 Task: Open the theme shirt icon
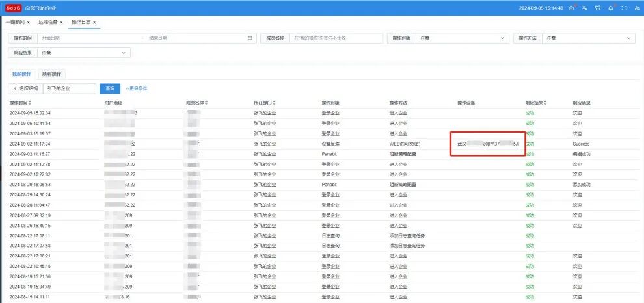(598, 8)
